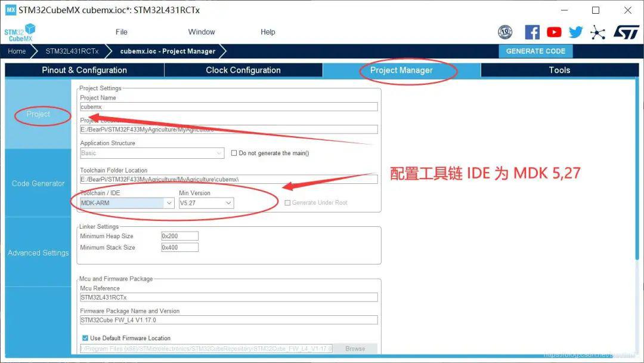Open the Window menu
644x363 pixels.
tap(202, 32)
